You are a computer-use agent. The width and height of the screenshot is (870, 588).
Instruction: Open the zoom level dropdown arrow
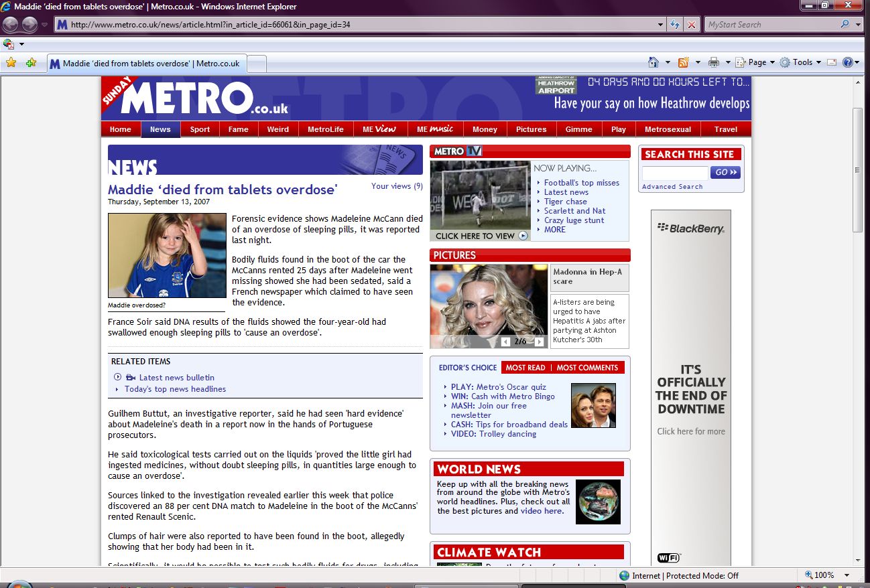(x=847, y=575)
